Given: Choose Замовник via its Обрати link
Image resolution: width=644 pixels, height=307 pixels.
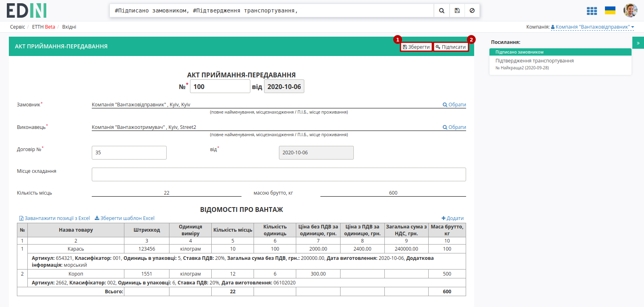Looking at the screenshot, I should 454,105.
